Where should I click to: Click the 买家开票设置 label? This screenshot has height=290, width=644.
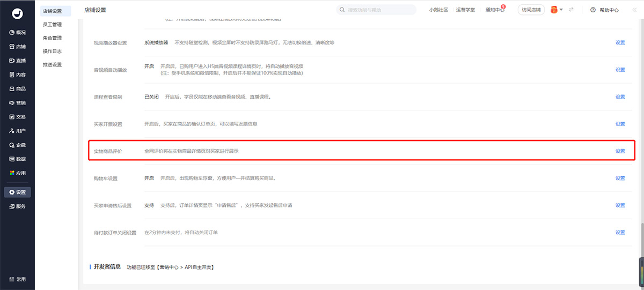(108, 124)
